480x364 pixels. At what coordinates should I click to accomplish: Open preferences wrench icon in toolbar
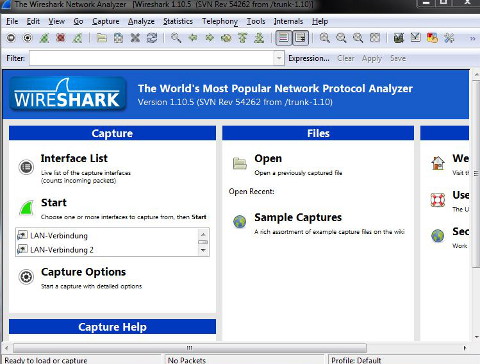pyautogui.click(x=449, y=38)
